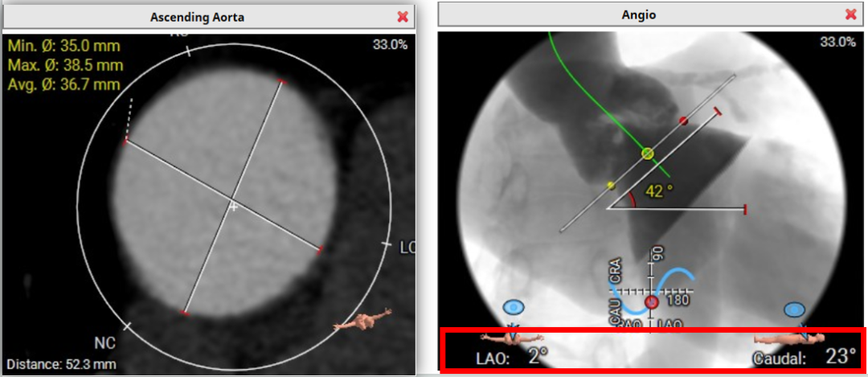Click the yellow circle marker on green centerline

coord(647,153)
